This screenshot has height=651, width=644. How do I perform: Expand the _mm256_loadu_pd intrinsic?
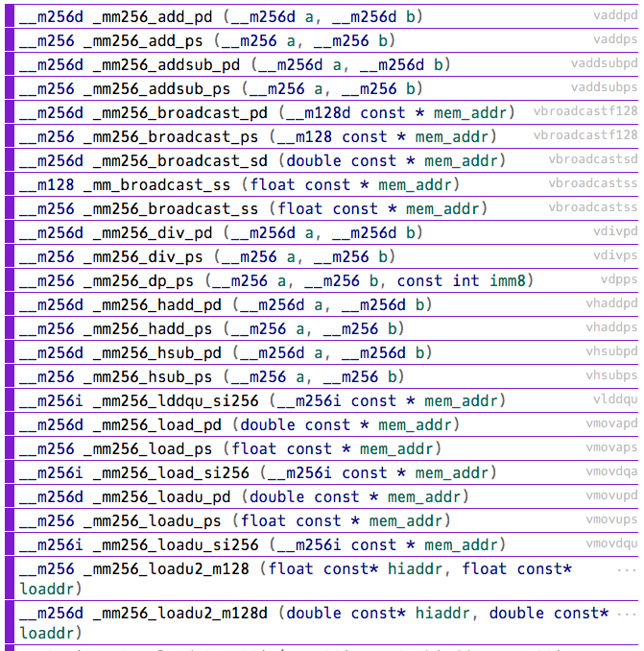click(x=322, y=497)
